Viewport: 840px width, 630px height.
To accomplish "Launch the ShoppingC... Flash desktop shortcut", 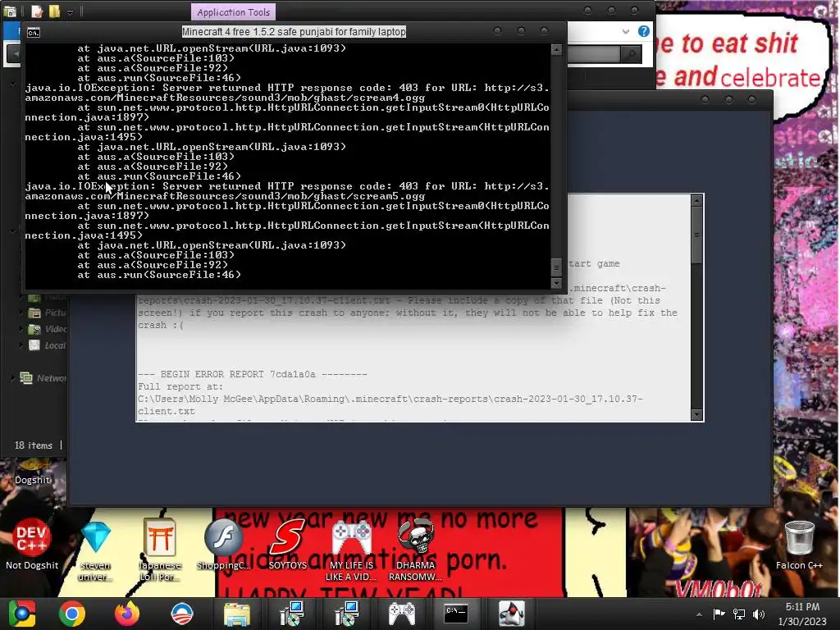I will tap(223, 544).
